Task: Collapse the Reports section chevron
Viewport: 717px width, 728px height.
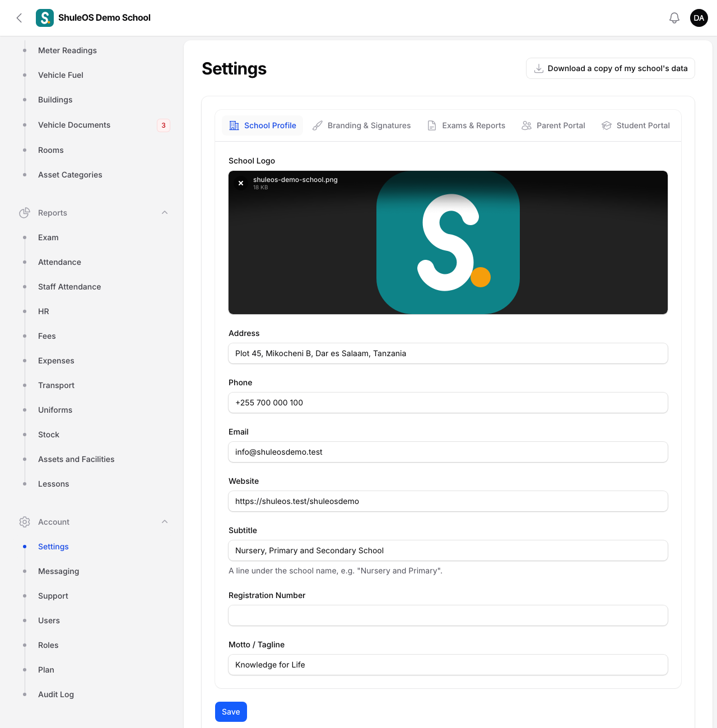Action: click(165, 213)
